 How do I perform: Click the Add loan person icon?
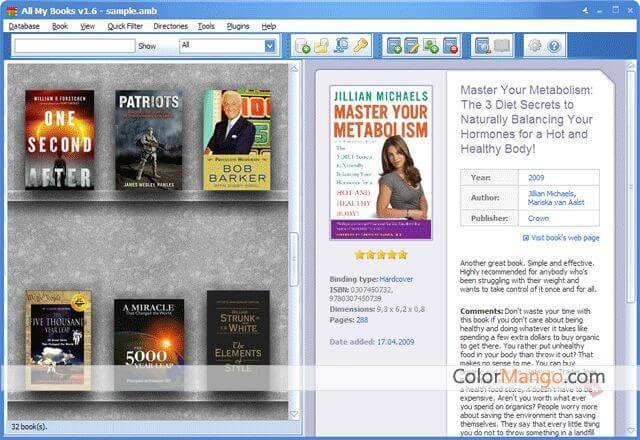click(431, 46)
